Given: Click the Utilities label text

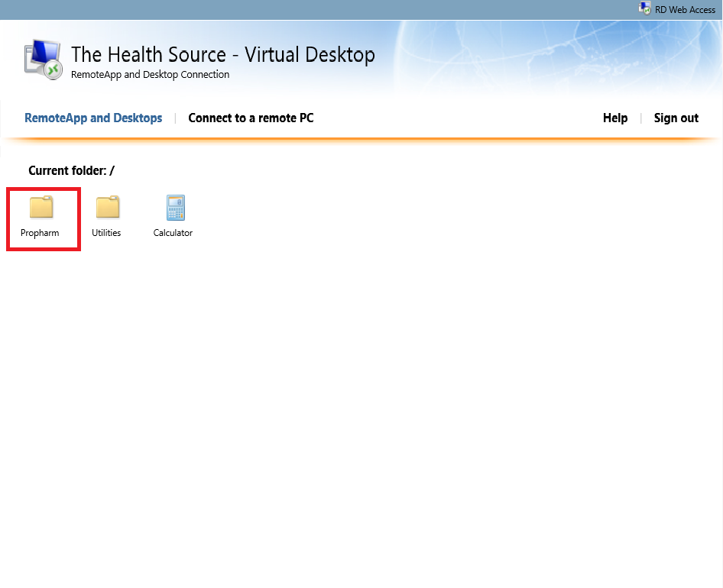Looking at the screenshot, I should (x=106, y=233).
